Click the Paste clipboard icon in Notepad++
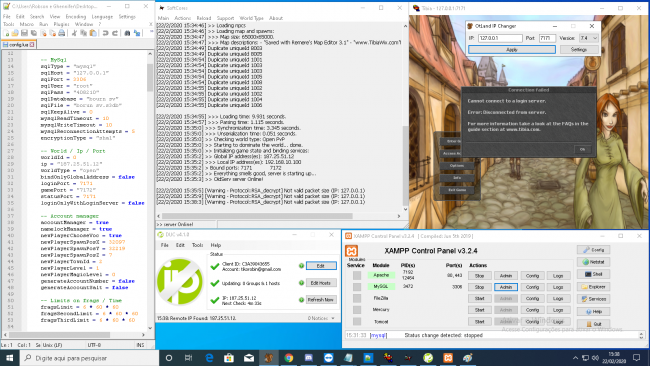 [x=93, y=33]
